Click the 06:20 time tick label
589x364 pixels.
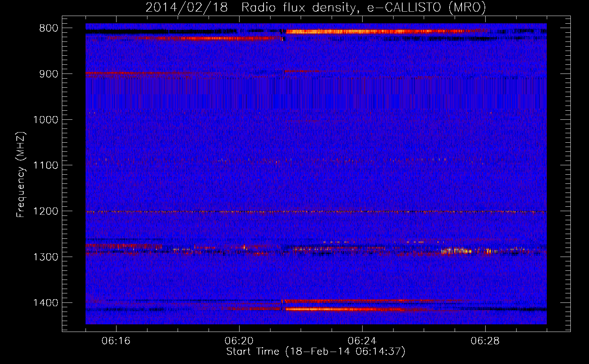click(x=239, y=341)
